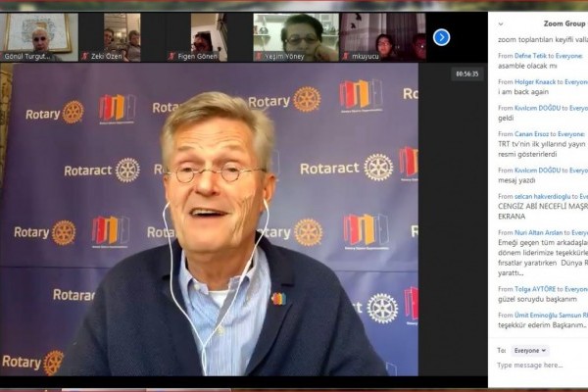Image resolution: width=588 pixels, height=392 pixels.
Task: Click sender name 'Nuri Altan Arslan' in chat
Action: [538, 232]
